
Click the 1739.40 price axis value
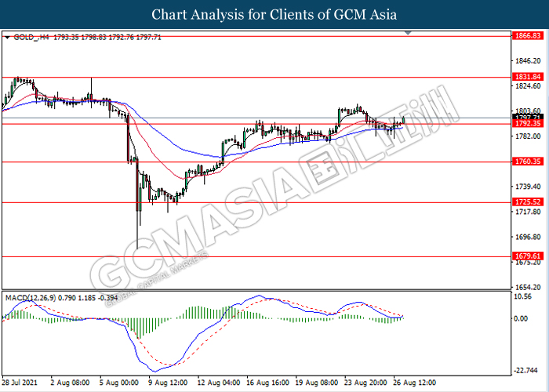tap(528, 187)
